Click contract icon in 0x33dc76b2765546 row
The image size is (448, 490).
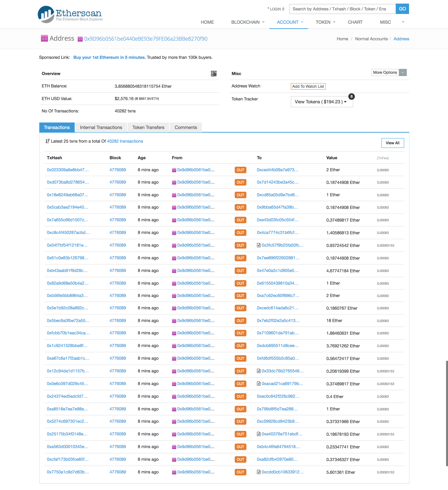(259, 371)
